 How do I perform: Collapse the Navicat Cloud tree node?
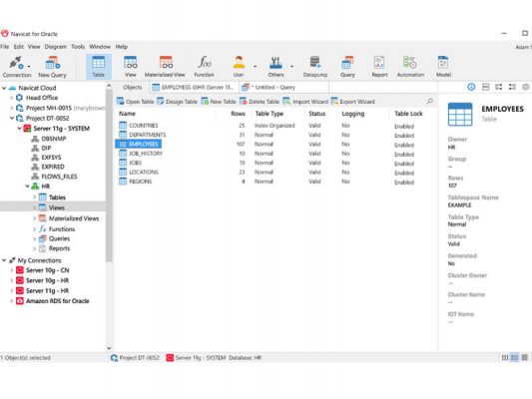[4, 88]
